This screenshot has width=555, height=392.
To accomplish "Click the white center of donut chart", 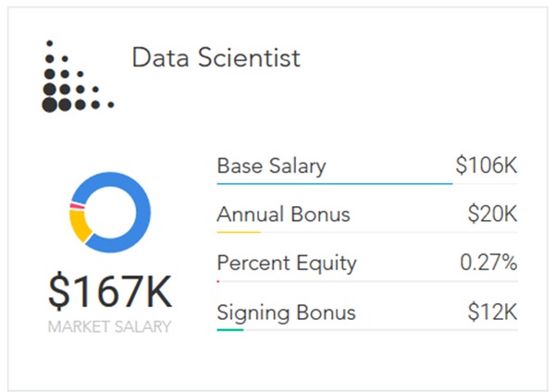I will click(x=110, y=213).
